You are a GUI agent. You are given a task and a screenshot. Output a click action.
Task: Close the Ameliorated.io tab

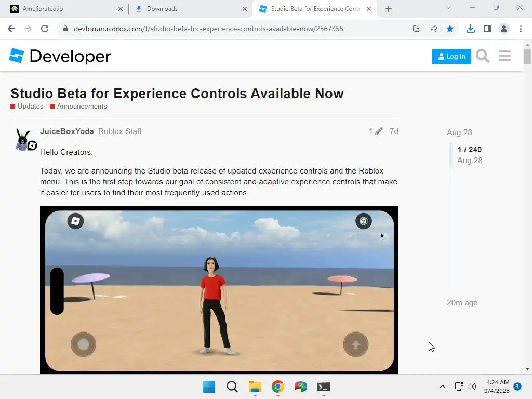tap(120, 9)
